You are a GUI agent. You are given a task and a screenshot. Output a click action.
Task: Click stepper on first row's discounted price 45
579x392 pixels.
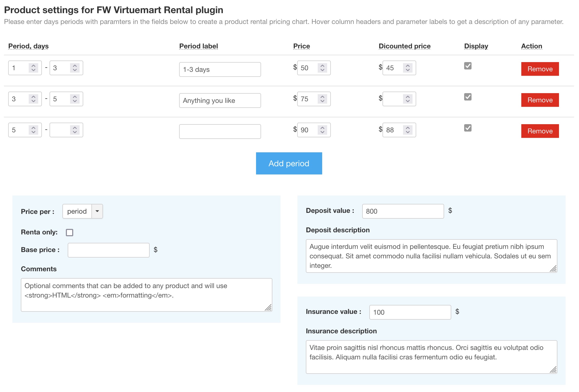408,68
